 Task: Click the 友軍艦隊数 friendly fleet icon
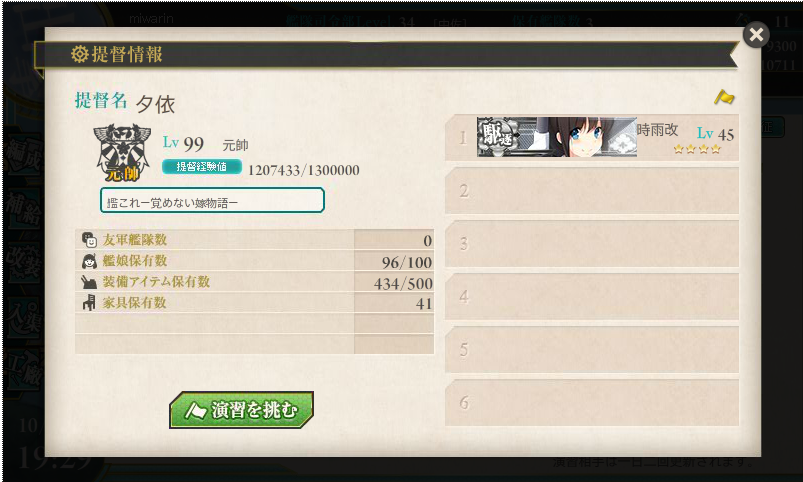[89, 239]
